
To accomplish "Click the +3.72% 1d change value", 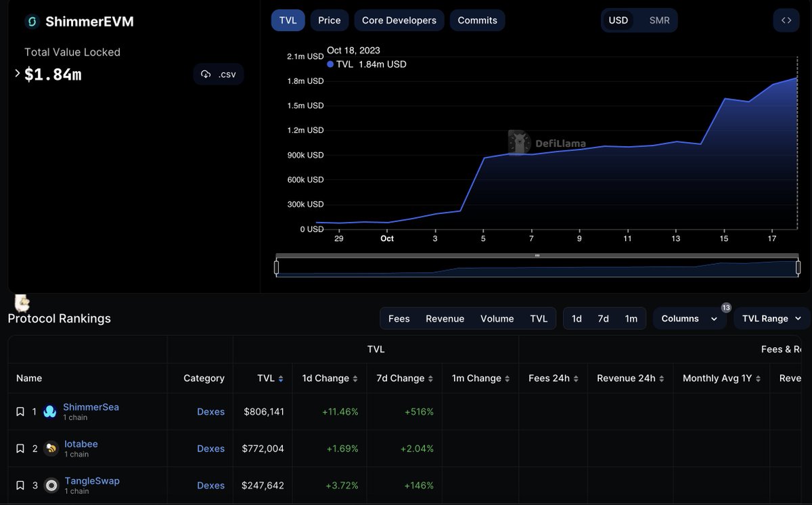I will [342, 485].
